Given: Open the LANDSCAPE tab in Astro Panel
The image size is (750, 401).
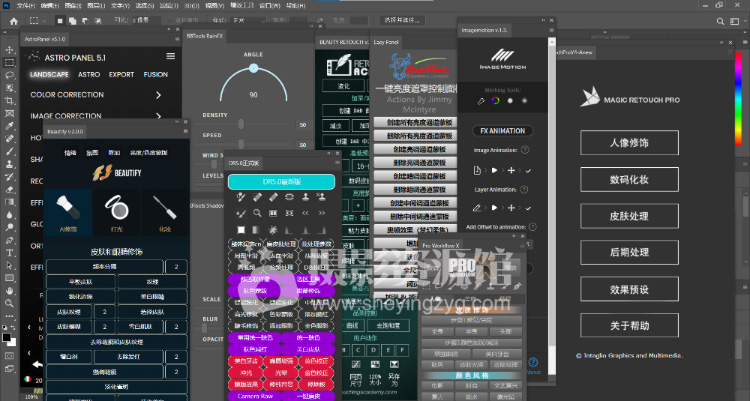Looking at the screenshot, I should (49, 75).
